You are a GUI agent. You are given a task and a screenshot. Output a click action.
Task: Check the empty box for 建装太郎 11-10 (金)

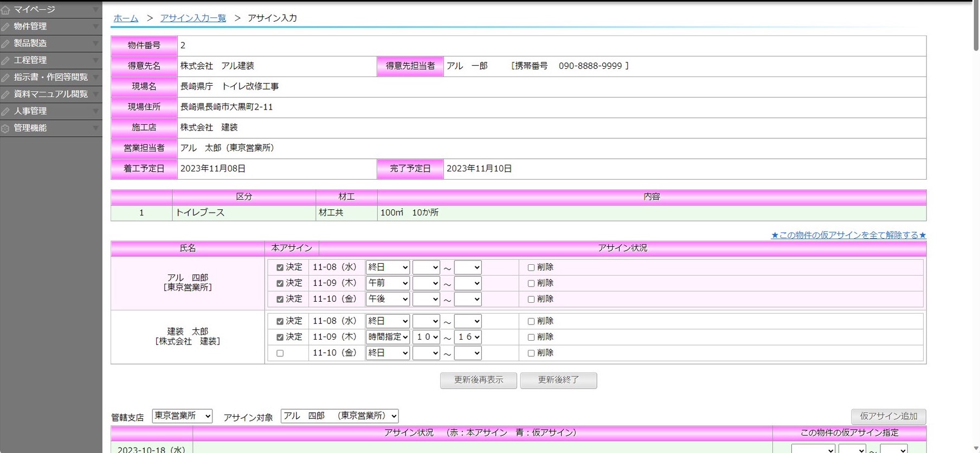coord(280,353)
